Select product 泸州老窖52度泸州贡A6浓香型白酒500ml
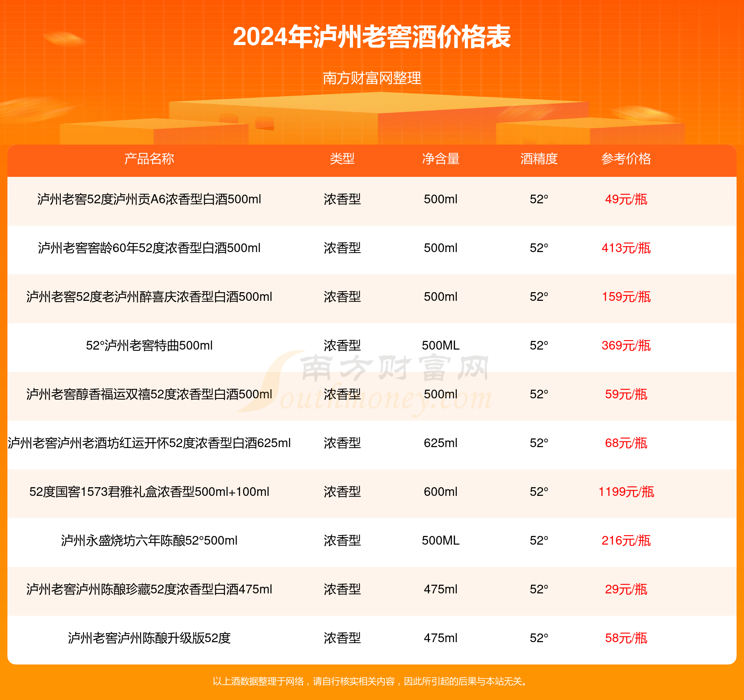 click(149, 199)
